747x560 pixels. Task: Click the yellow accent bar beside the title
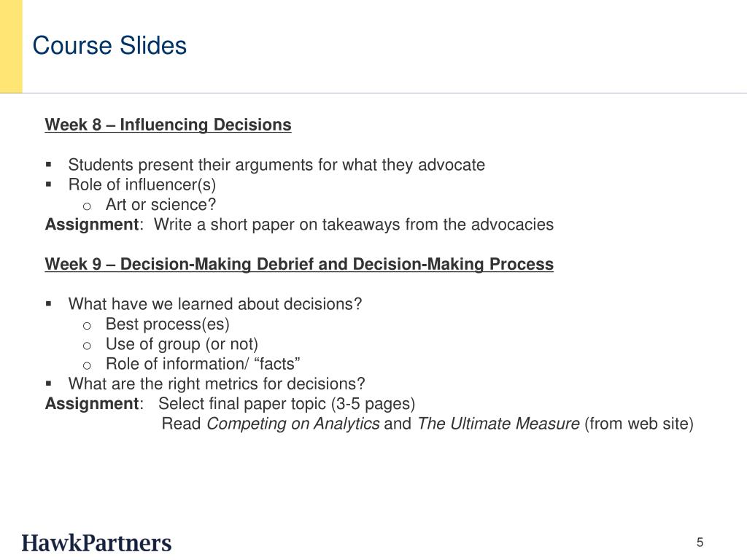point(11,46)
